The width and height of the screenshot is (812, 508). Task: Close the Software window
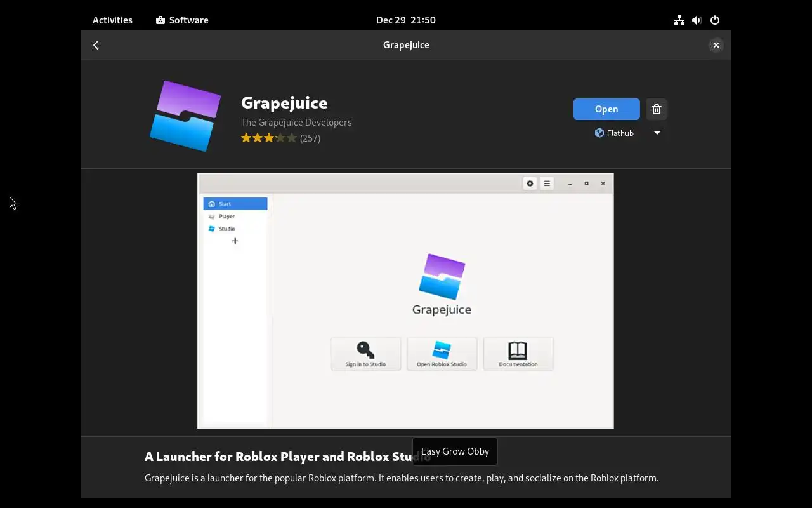[716, 45]
